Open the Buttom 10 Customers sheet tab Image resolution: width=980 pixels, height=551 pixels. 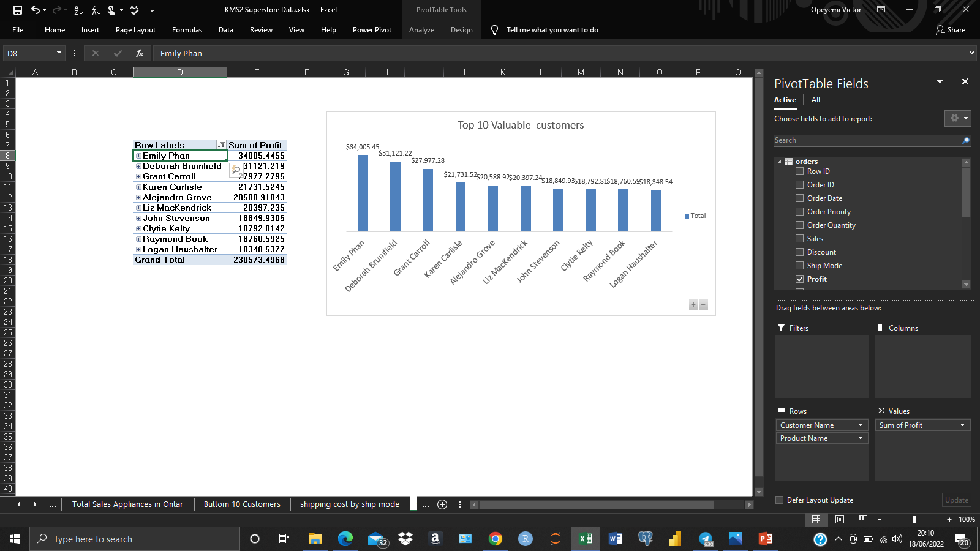click(242, 504)
